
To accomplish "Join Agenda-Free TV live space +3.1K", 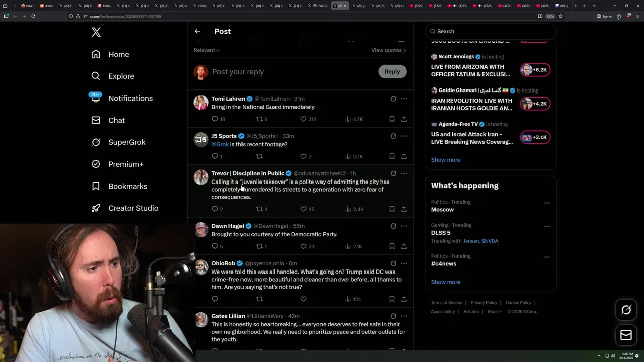I will click(535, 137).
